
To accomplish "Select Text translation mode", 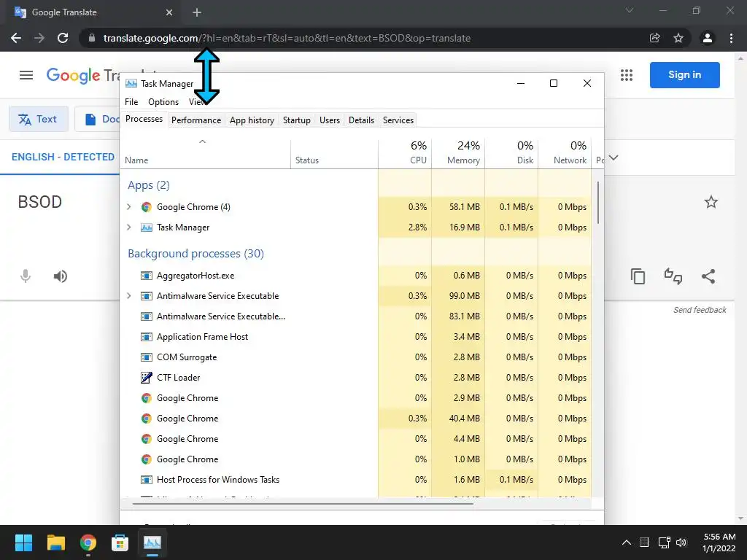I will coord(38,119).
